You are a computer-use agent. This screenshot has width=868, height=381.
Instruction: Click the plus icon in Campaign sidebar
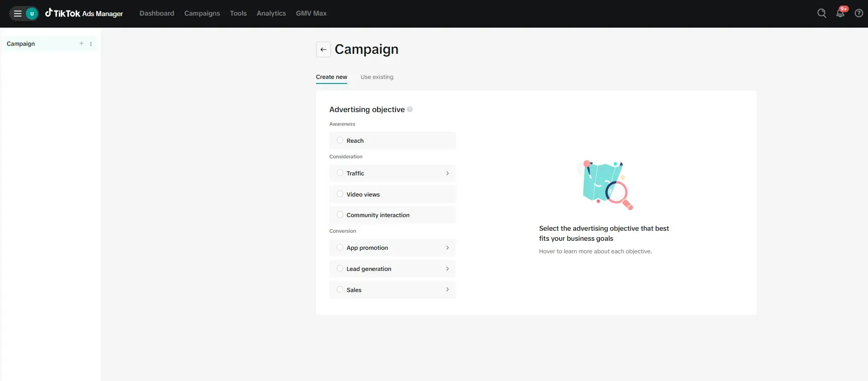coord(82,44)
